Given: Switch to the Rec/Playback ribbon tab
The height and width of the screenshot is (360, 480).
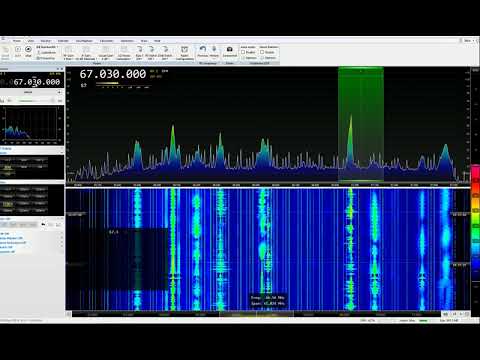Looking at the screenshot, I should pyautogui.click(x=84, y=41).
